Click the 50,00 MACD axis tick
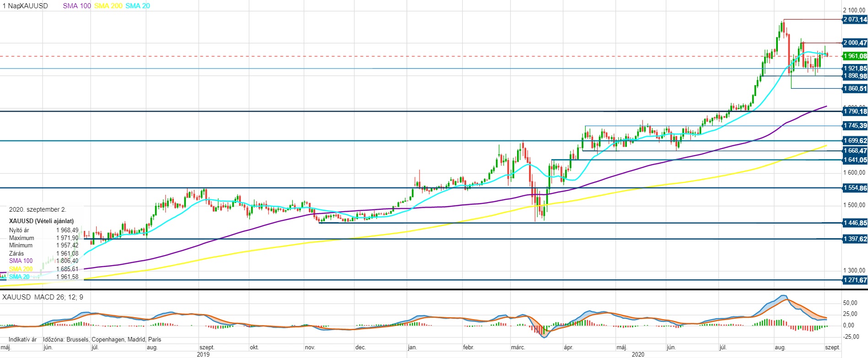 pyautogui.click(x=850, y=303)
